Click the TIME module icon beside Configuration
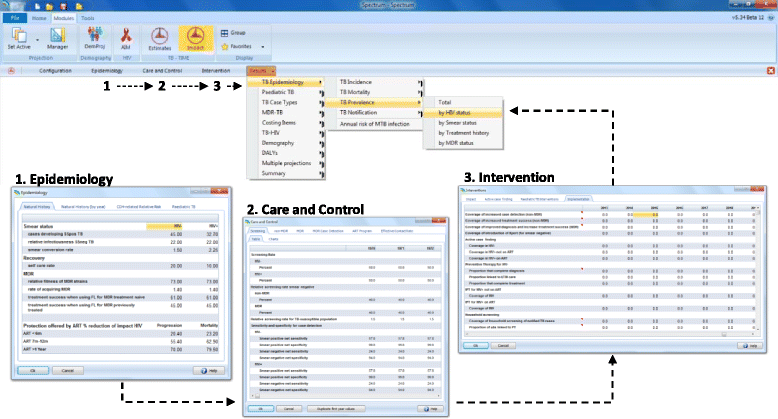 tap(11, 70)
